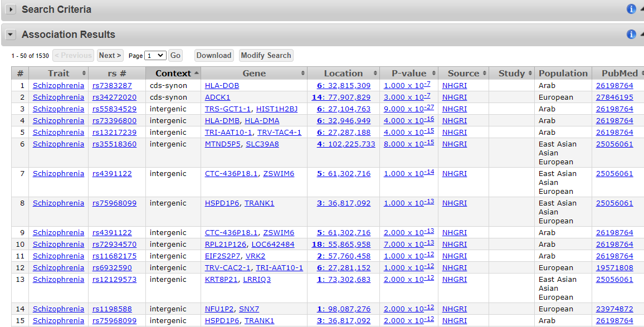Collapse the Association Results section
This screenshot has height=327, width=644.
[x=11, y=35]
